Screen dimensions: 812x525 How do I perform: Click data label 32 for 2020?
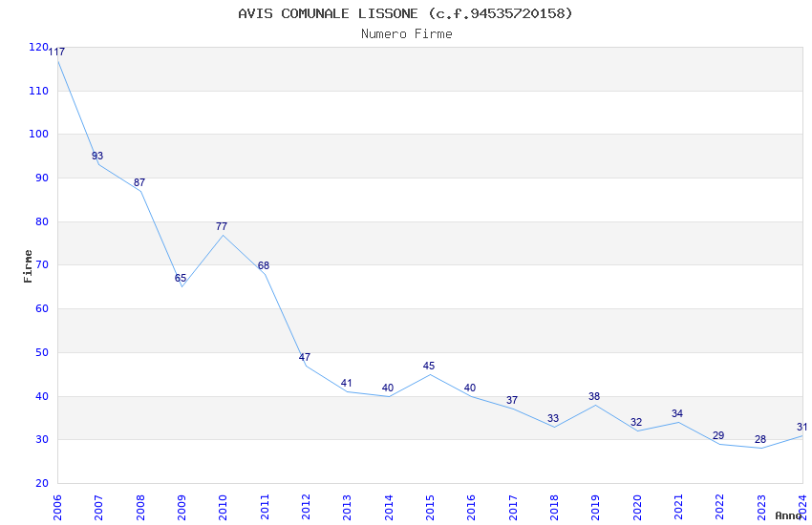click(636, 423)
